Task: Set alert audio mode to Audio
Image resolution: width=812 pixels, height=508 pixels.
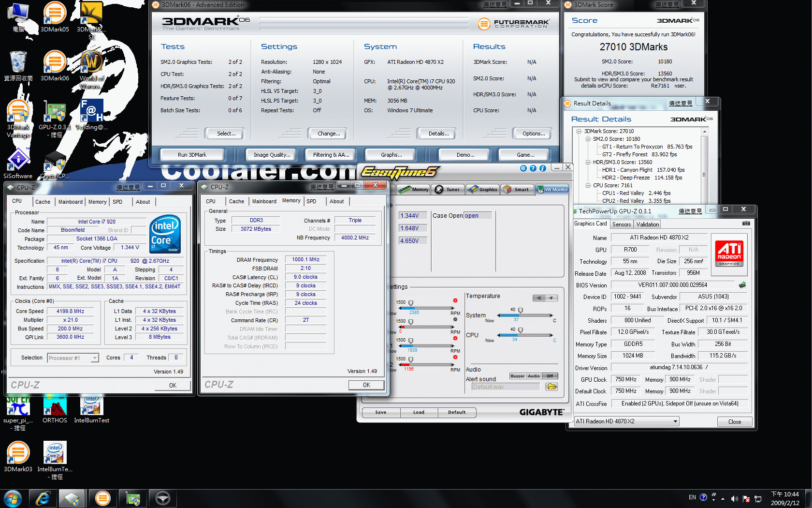Action: point(534,376)
